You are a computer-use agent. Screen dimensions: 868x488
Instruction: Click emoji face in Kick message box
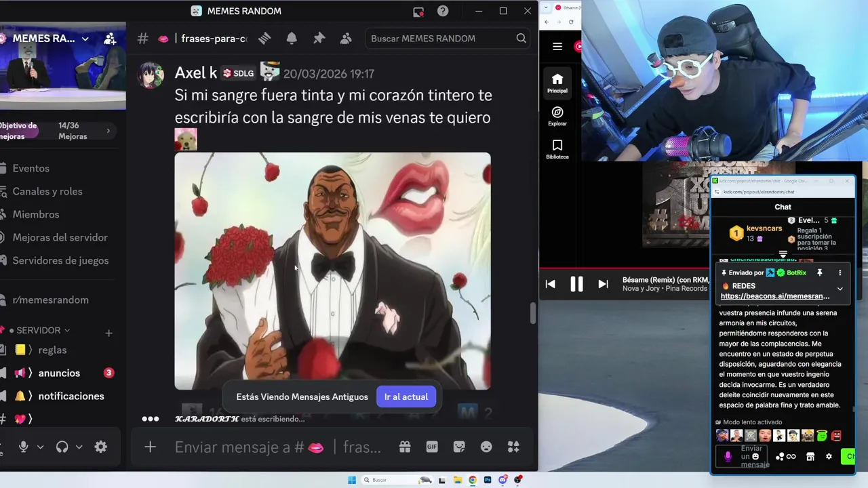[755, 456]
